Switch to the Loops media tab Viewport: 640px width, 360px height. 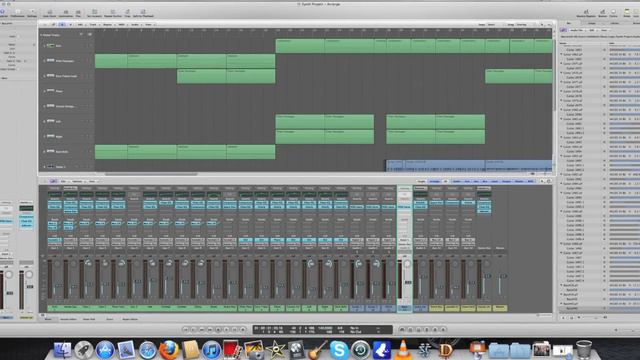[591, 23]
